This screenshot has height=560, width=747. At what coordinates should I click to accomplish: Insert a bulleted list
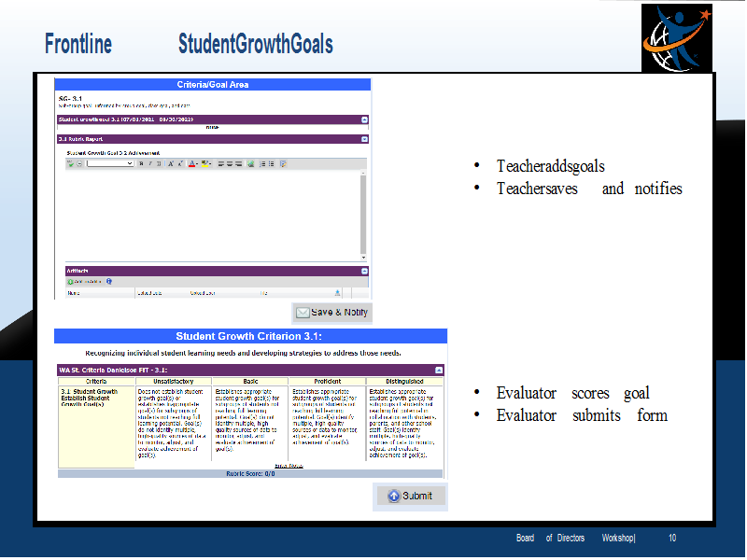pos(272,164)
